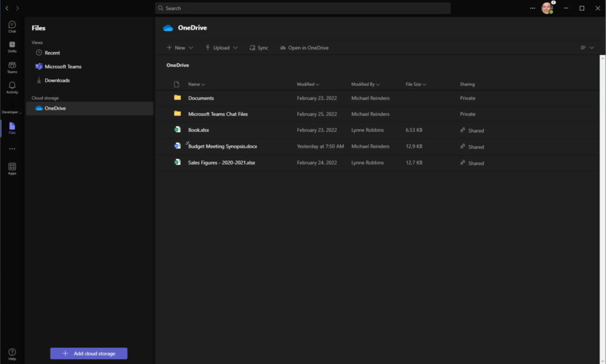Select the Files app icon in sidebar
Viewport: 606px width, 364px height.
(12, 128)
